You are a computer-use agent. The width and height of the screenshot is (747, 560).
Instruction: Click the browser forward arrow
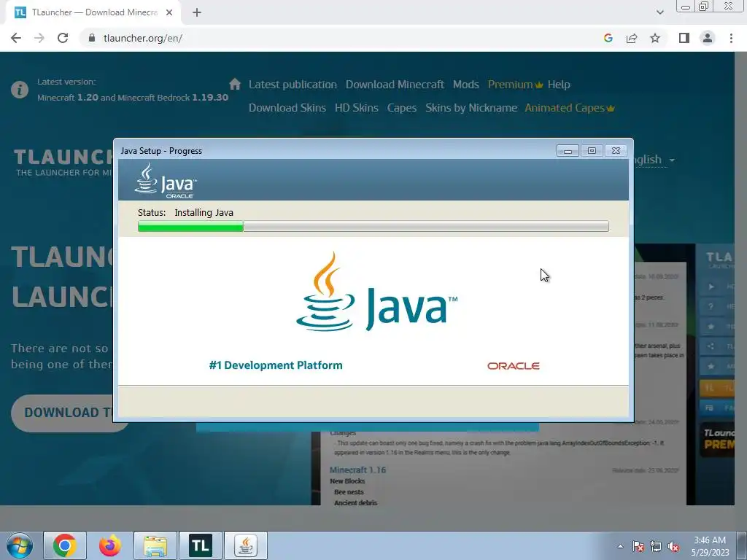click(x=39, y=38)
